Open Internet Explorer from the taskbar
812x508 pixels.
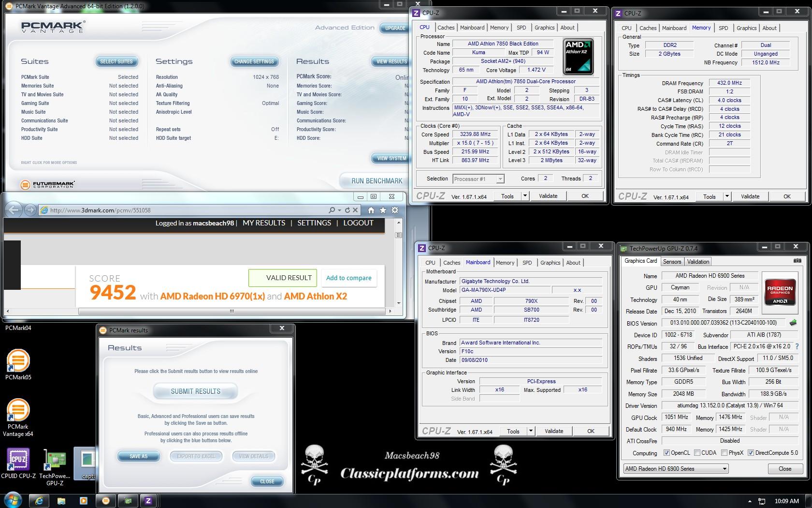tap(39, 501)
